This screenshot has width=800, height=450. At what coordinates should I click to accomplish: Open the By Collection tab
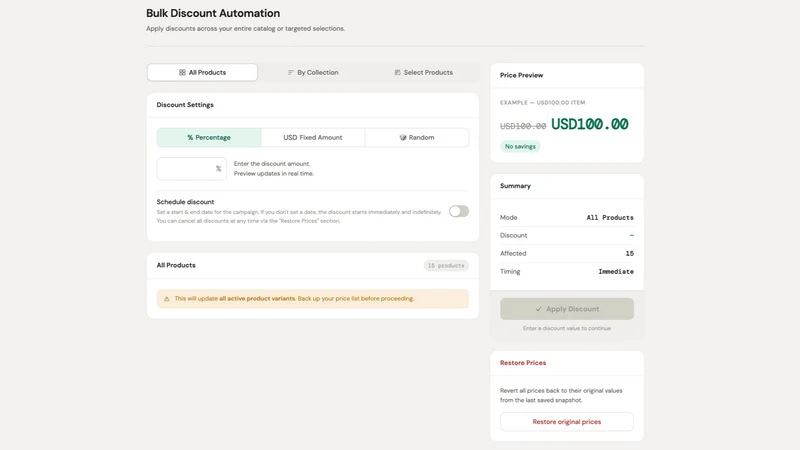tap(313, 72)
